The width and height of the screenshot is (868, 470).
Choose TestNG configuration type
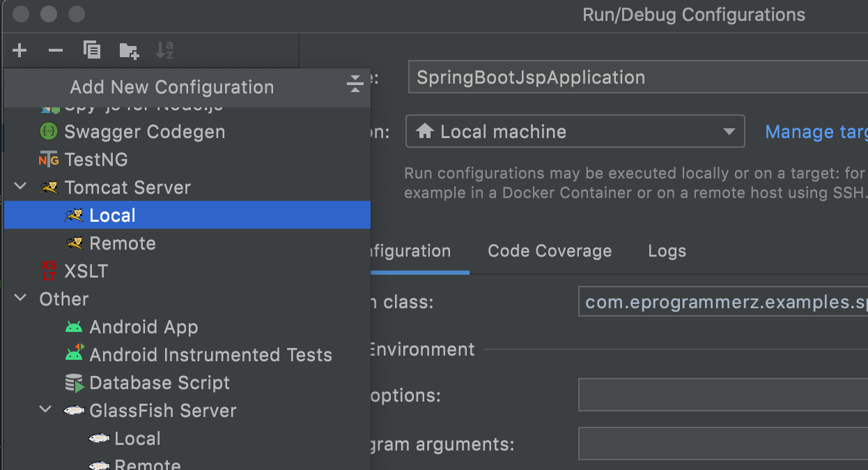[x=187, y=160]
